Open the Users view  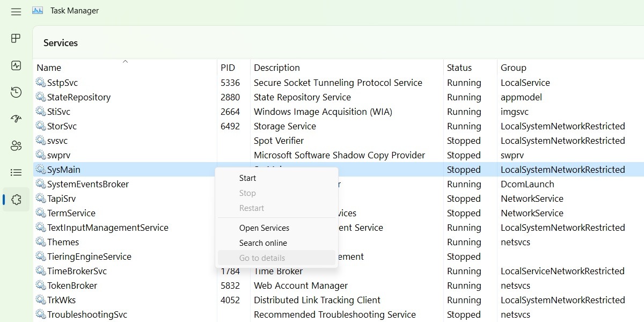[16, 145]
